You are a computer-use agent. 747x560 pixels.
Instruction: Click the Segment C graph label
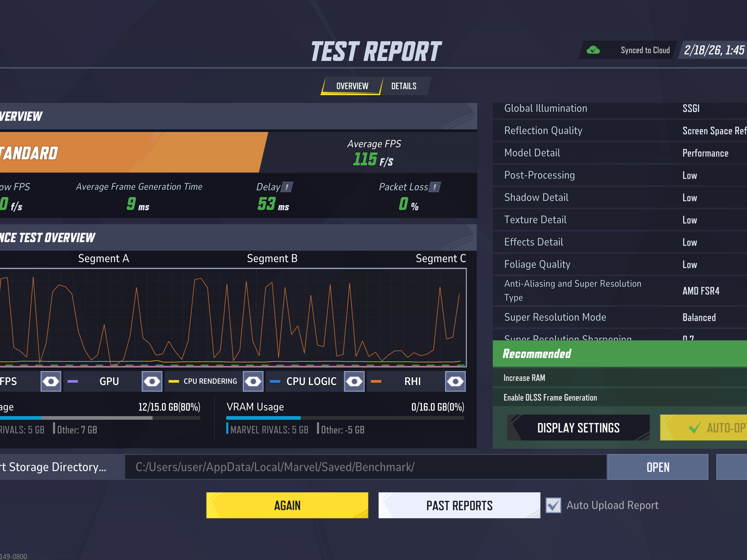pos(441,258)
